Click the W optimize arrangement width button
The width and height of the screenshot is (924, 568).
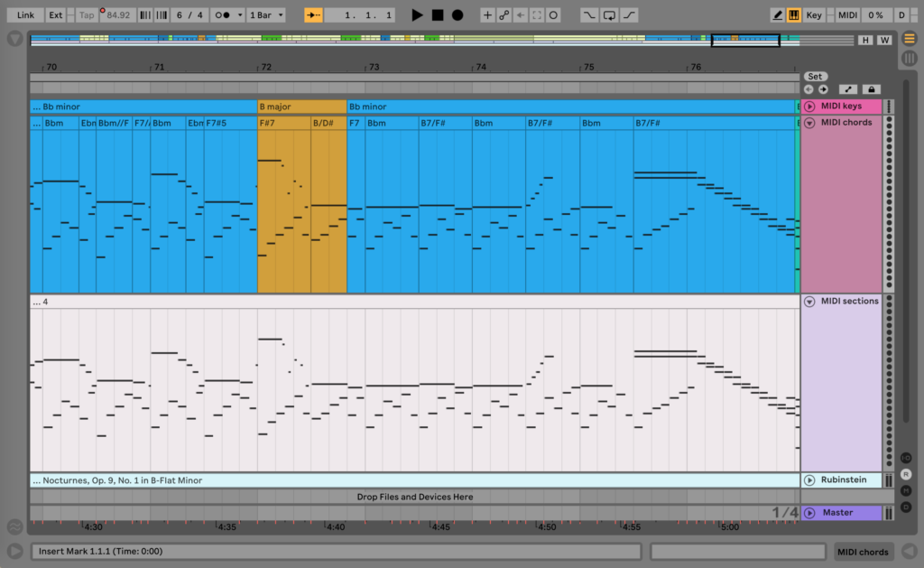884,40
